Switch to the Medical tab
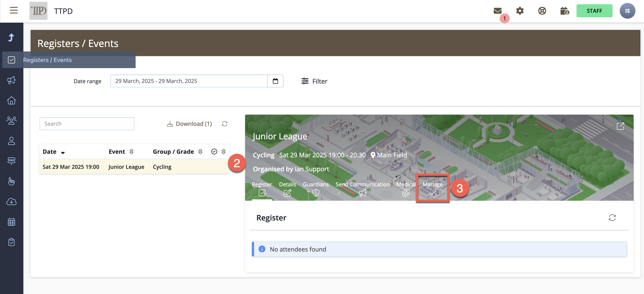644x294 pixels. [406, 189]
